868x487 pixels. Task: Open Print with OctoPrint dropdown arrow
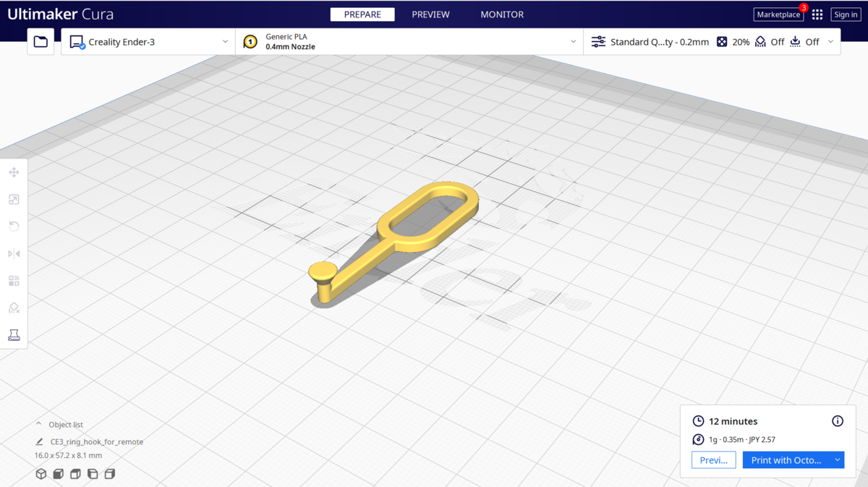click(837, 460)
